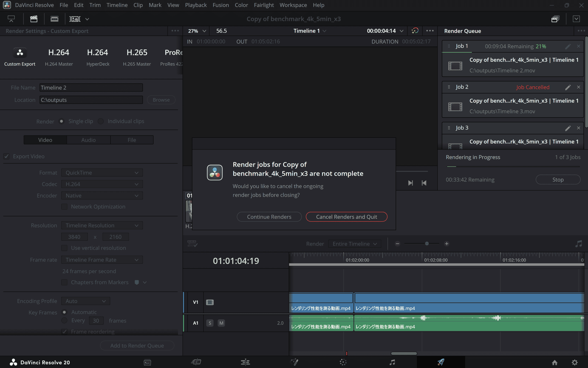Click the timeline zoom slider handle
The width and height of the screenshot is (588, 368).
(427, 243)
